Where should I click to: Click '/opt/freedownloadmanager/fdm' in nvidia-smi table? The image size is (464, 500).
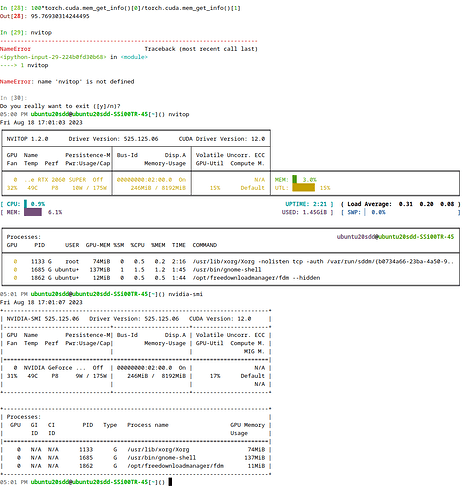click(x=175, y=466)
